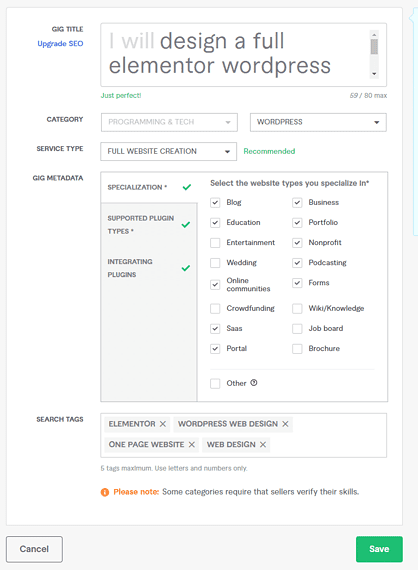Select the SPECIALIZATION metadata tab
Screen dimensions: 418x570
(149, 187)
